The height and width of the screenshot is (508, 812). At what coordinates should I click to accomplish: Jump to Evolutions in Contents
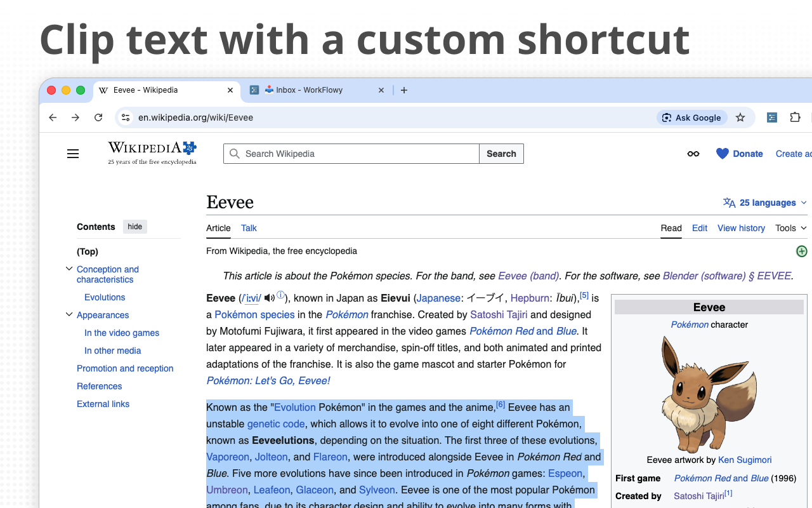point(105,297)
